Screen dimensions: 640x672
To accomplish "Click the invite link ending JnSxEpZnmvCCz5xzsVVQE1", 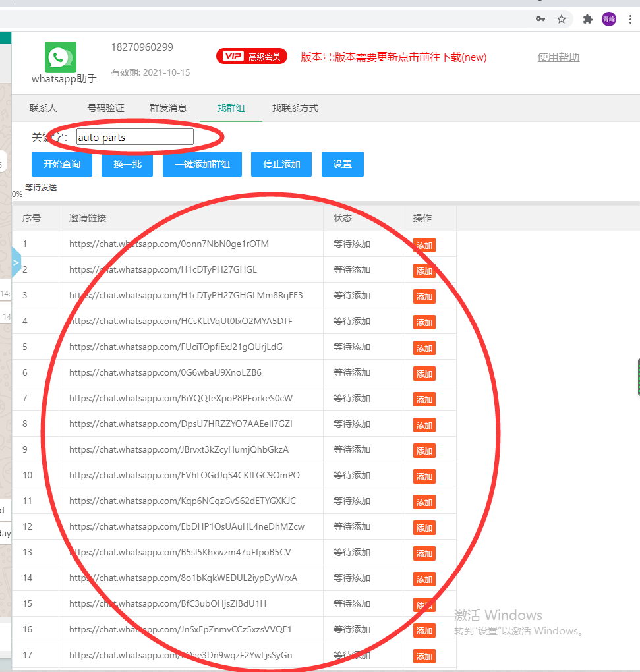I will click(x=181, y=630).
